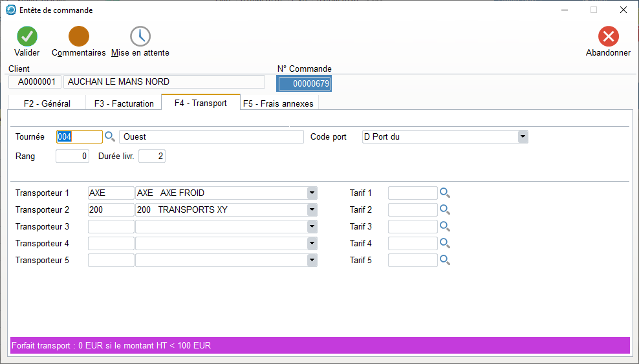The width and height of the screenshot is (639, 364).
Task: Click the Mise en attente clock icon
Action: pos(140,37)
